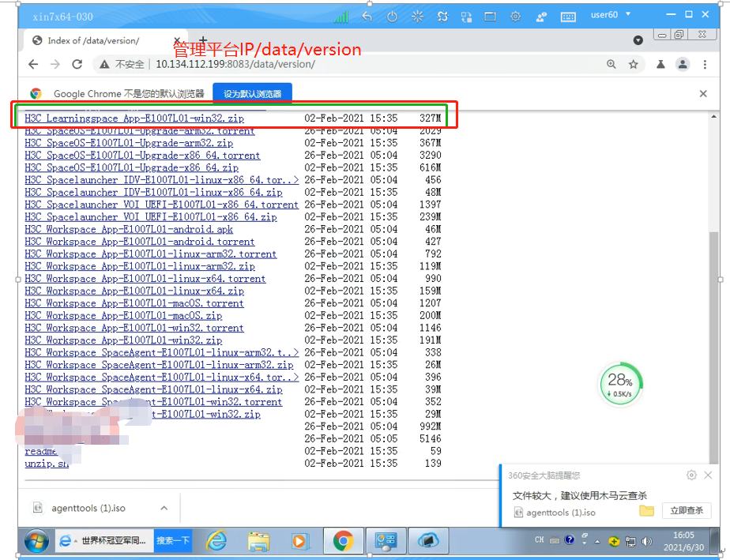The image size is (730, 560).
Task: Open H3C_Workspace_App macOS.torrent link
Action: [x=134, y=303]
